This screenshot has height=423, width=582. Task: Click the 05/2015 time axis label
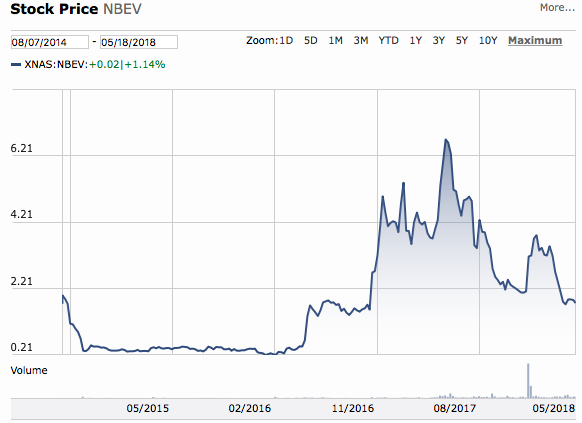[x=147, y=409]
